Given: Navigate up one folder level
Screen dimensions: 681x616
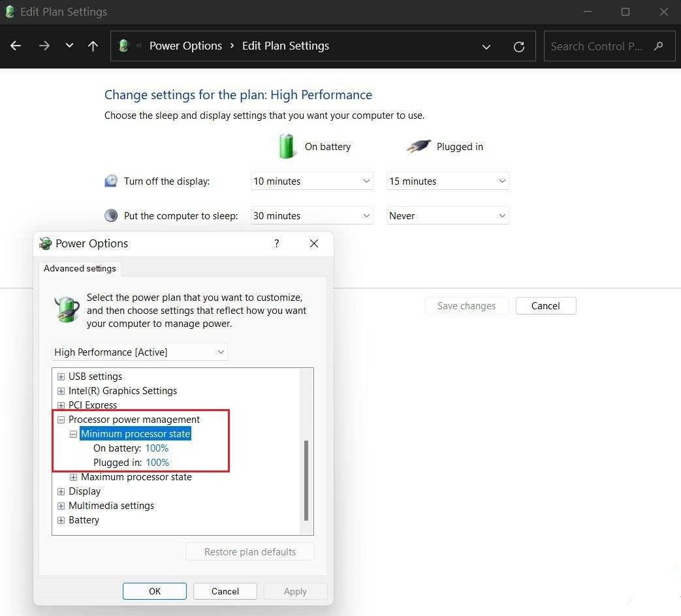Looking at the screenshot, I should 93,46.
